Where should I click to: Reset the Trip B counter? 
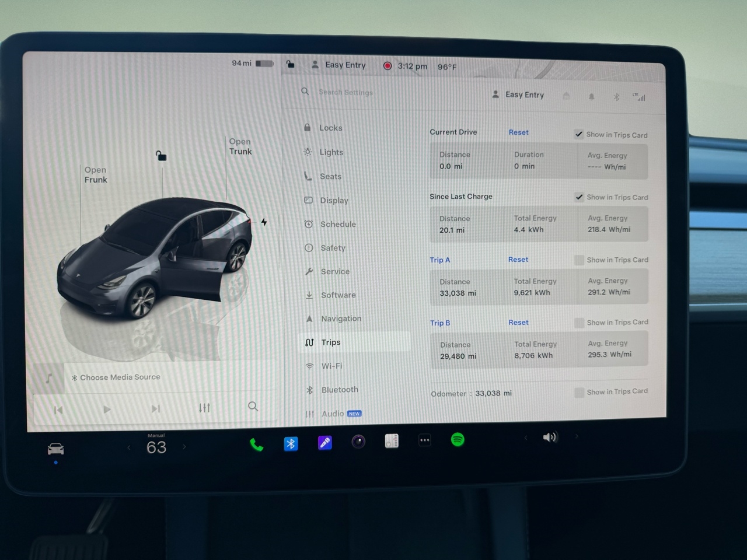518,323
